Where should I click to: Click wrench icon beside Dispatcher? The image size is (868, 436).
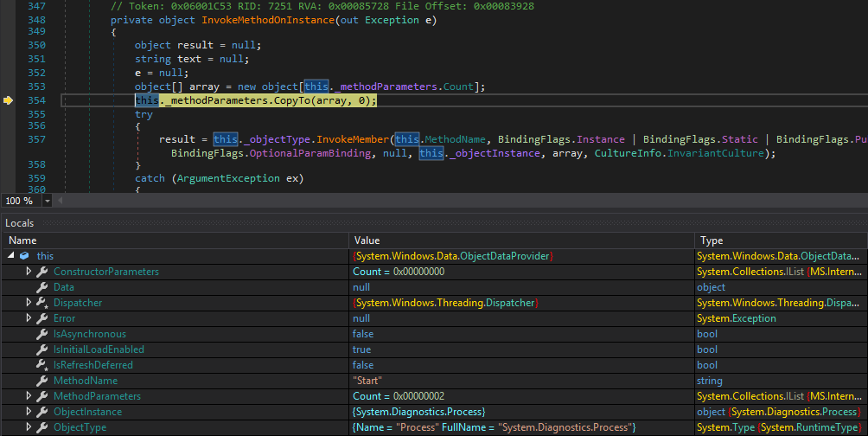[x=42, y=303]
